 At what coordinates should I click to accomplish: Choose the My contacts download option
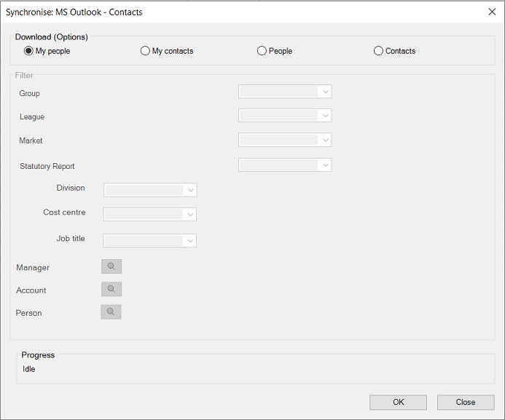pos(145,51)
